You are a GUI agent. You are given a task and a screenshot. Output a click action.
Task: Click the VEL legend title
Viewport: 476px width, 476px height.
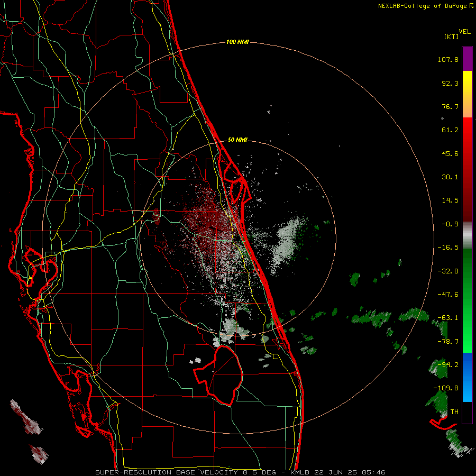(x=464, y=32)
